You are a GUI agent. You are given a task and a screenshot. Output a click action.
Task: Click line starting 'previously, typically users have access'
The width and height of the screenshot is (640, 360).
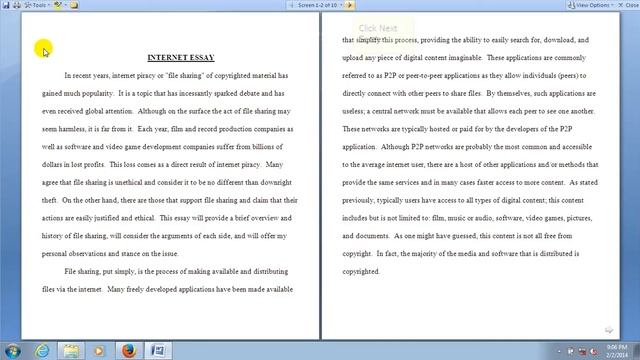(463, 200)
